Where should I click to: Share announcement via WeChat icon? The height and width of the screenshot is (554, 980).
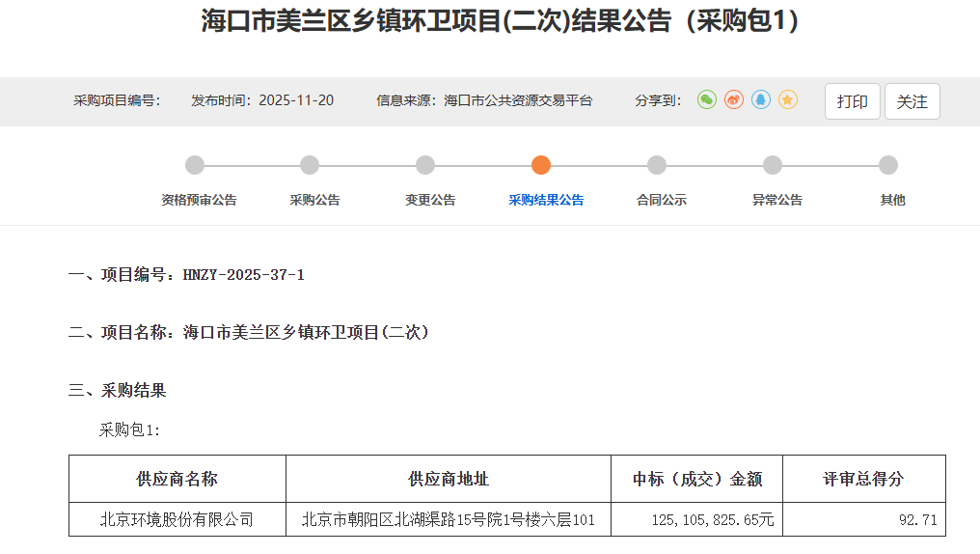pos(707,100)
